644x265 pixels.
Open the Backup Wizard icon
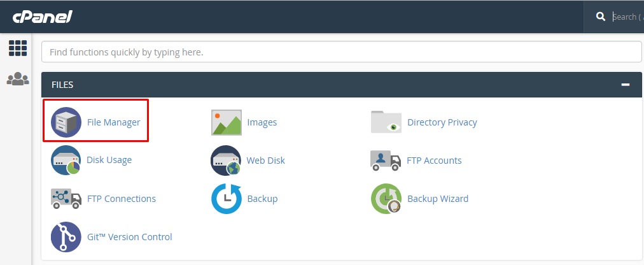386,199
